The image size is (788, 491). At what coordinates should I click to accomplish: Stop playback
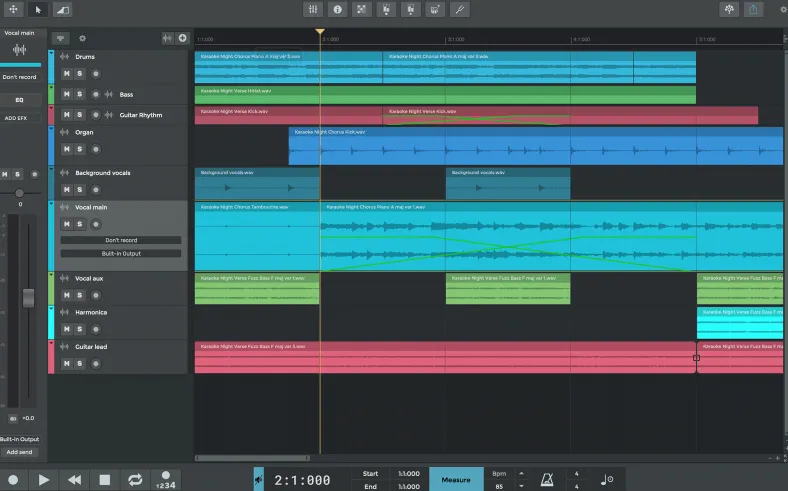coord(105,480)
